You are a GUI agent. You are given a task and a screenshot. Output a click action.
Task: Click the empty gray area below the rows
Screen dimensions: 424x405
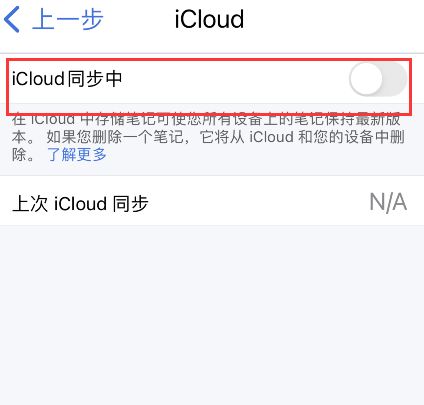coord(212,315)
